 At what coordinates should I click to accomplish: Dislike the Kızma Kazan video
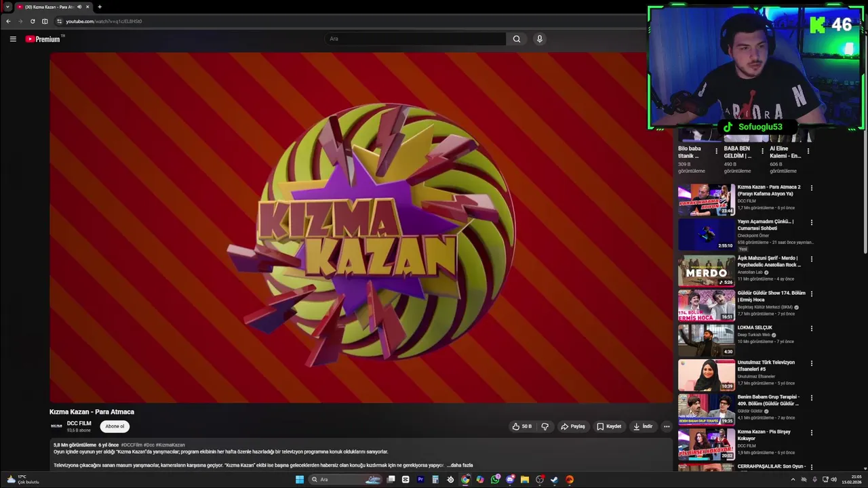pyautogui.click(x=545, y=426)
